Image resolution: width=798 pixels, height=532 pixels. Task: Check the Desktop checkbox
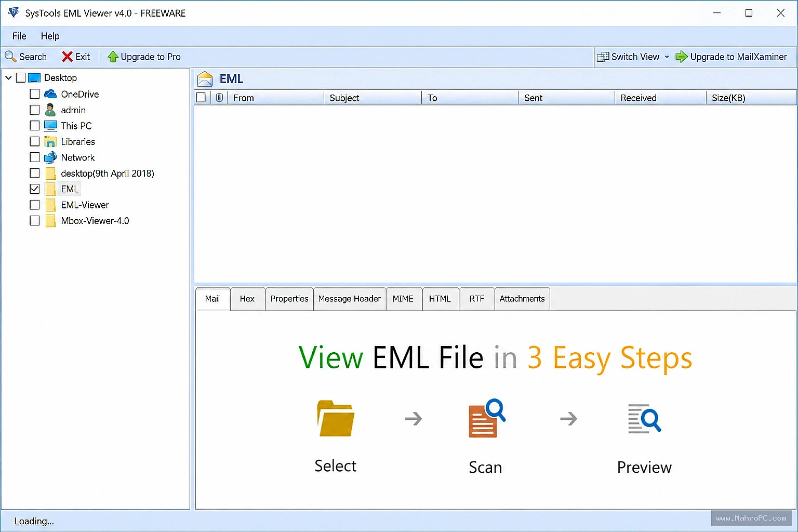point(21,78)
